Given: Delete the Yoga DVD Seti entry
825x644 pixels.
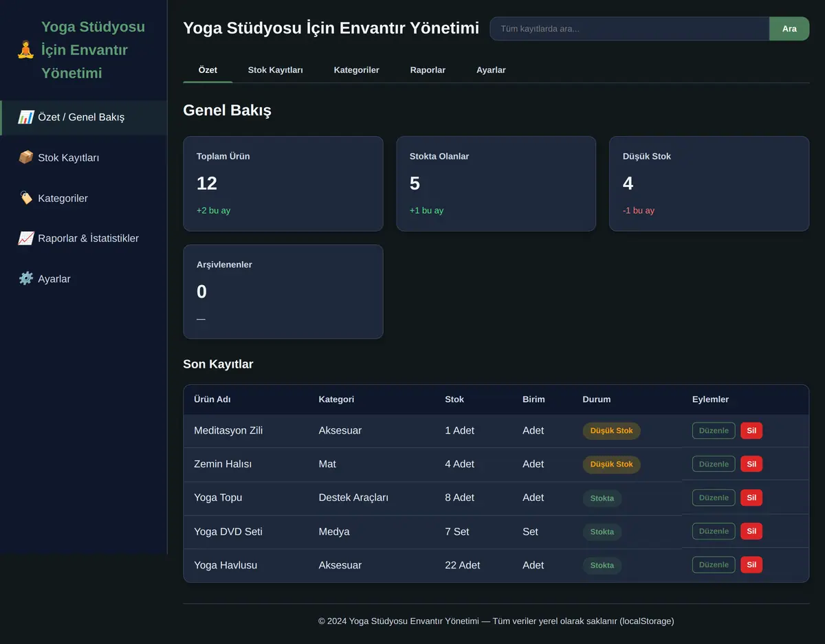Looking at the screenshot, I should [751, 531].
